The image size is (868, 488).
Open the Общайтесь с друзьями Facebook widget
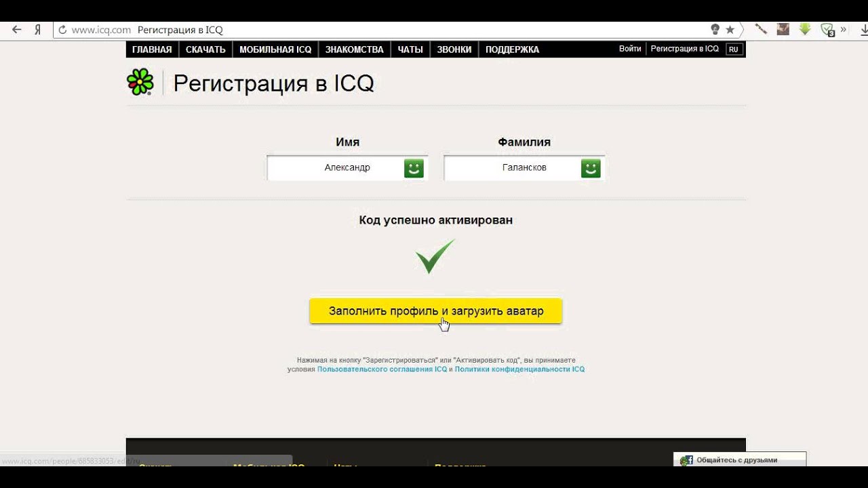tap(739, 460)
